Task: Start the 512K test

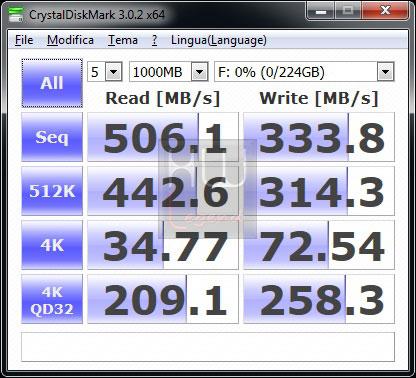Action: pos(52,191)
